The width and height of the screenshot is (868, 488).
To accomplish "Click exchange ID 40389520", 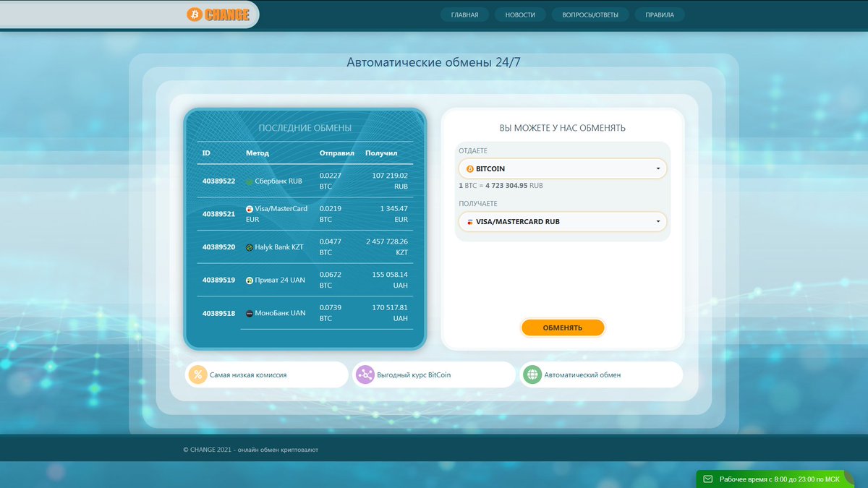I will click(x=218, y=247).
